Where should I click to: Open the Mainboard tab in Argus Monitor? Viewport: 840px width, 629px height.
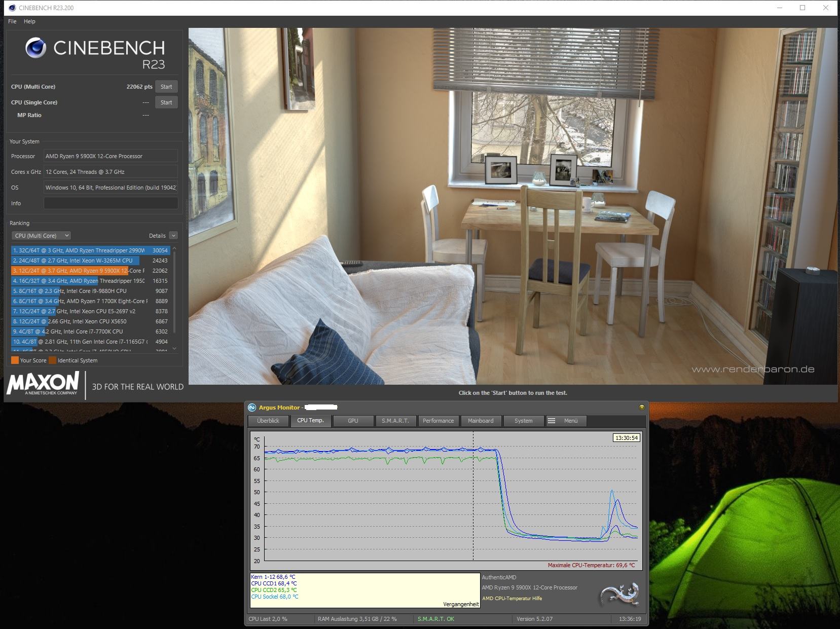[x=481, y=421]
